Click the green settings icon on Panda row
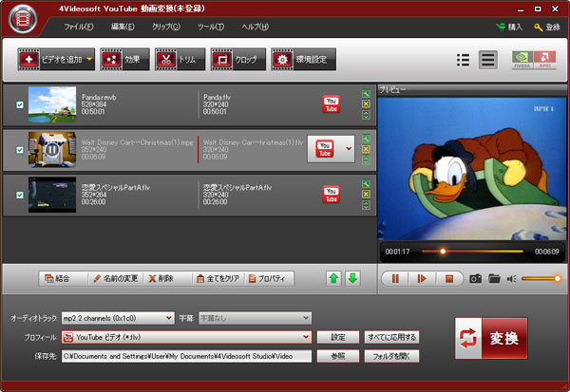570x392 pixels. point(366,94)
